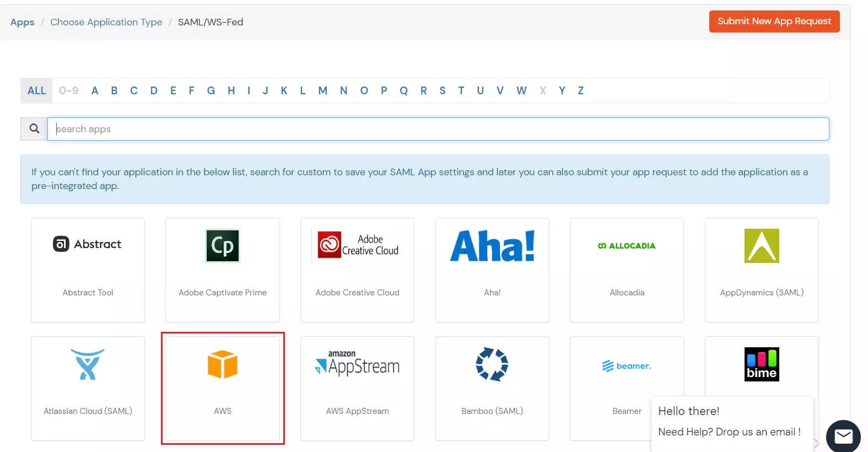The image size is (868, 452).
Task: Click the SAML/WS-Fed breadcrumb text
Action: [211, 22]
